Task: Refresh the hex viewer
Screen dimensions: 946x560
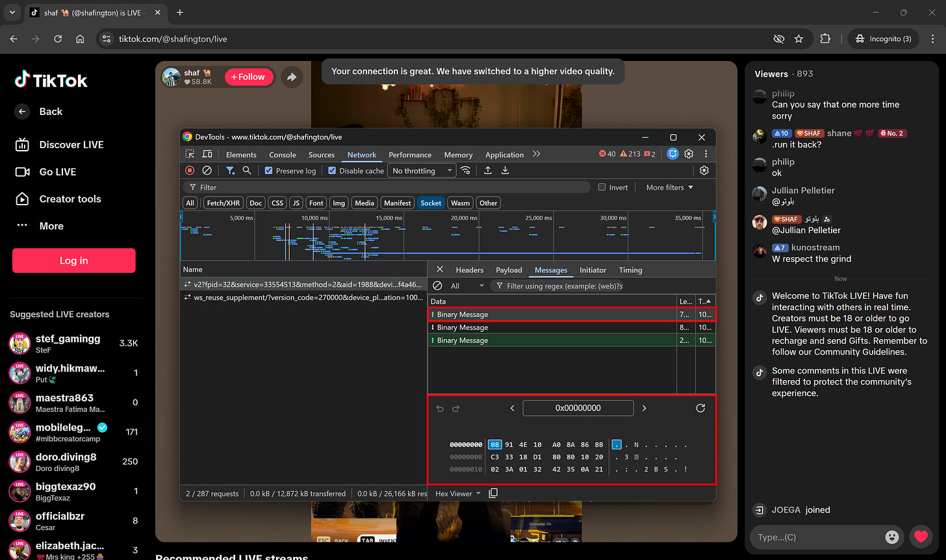Action: [700, 408]
